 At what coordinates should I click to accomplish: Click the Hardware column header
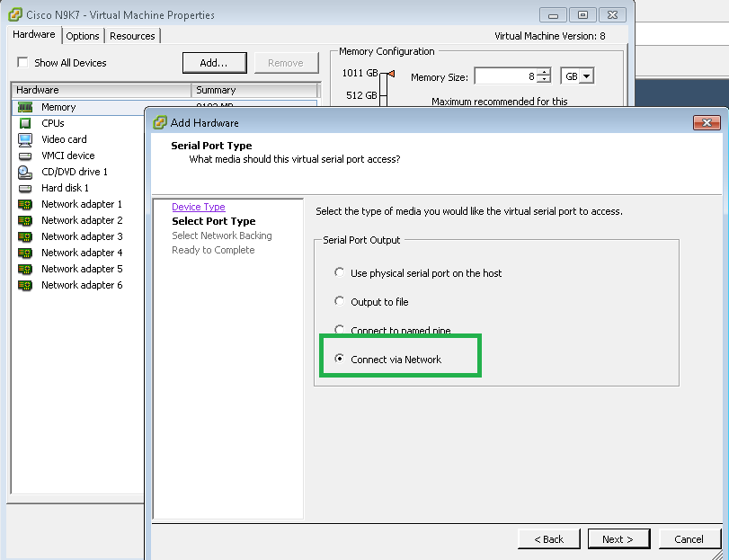101,90
